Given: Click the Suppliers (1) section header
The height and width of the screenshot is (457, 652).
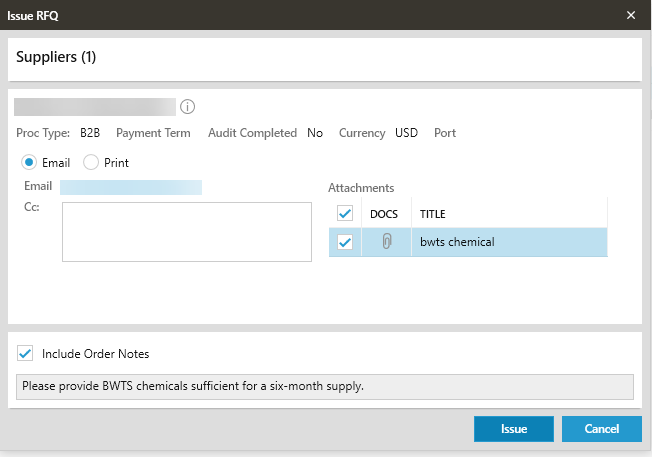Looking at the screenshot, I should (x=56, y=57).
